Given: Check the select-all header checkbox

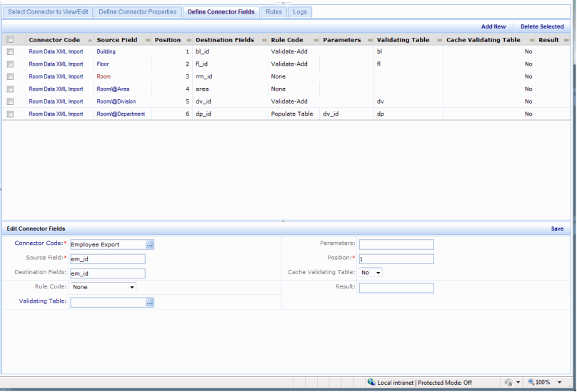Looking at the screenshot, I should tap(10, 39).
